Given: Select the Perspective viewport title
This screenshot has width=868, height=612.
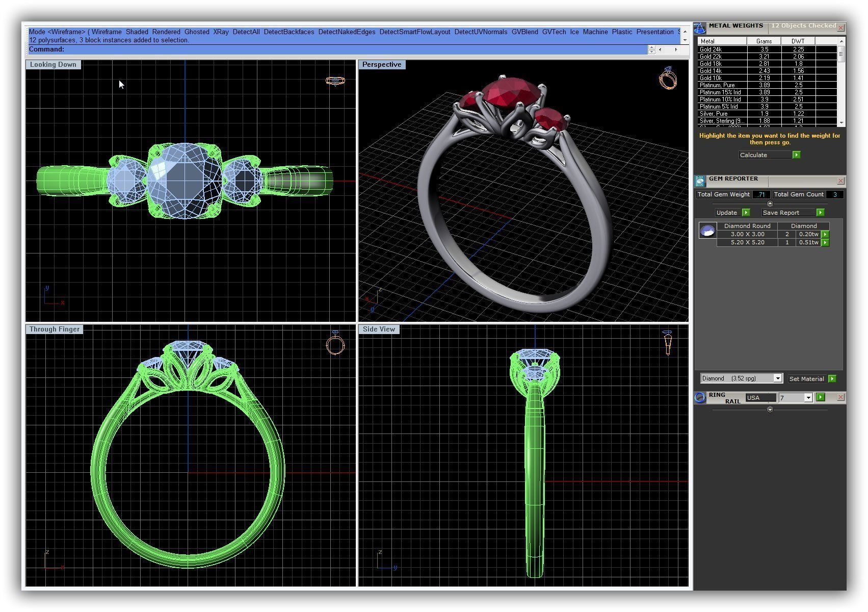Looking at the screenshot, I should pos(382,64).
